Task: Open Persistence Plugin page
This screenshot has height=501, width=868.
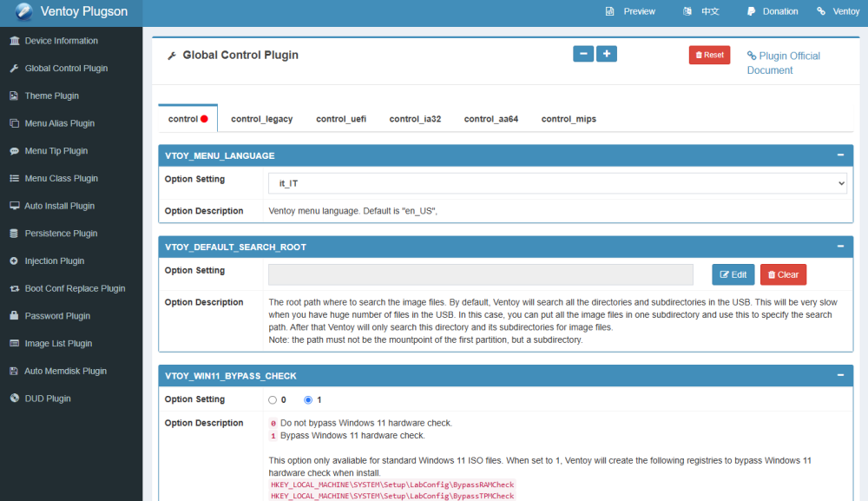Action: [71, 233]
